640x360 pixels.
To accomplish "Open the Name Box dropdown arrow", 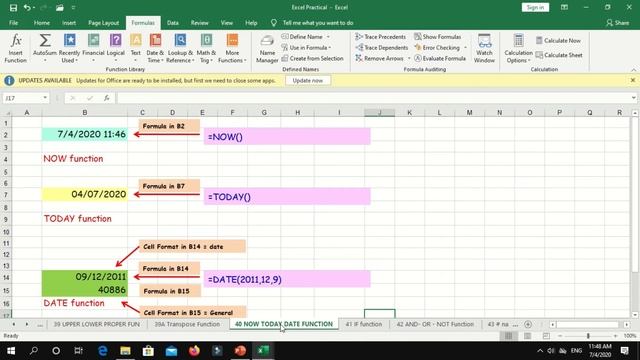I will (45, 98).
